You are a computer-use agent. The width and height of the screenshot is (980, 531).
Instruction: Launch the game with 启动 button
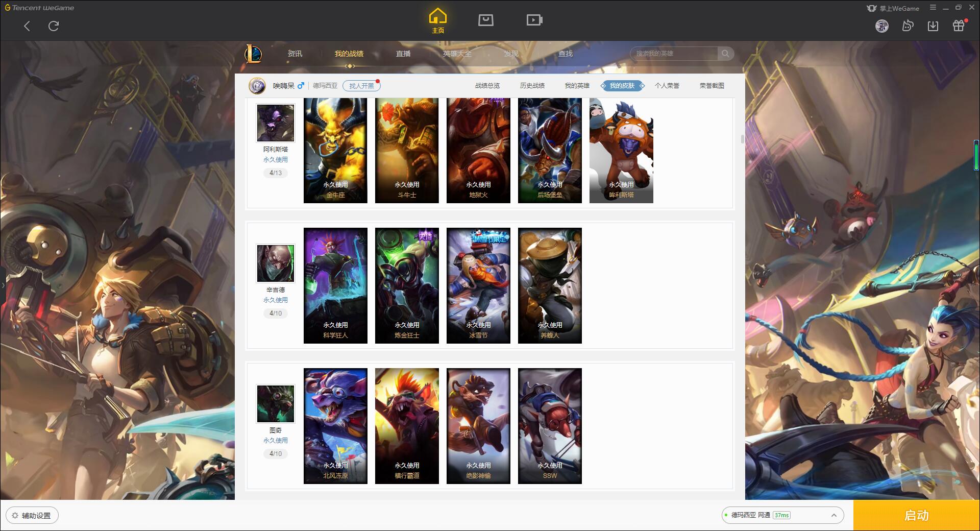[916, 515]
